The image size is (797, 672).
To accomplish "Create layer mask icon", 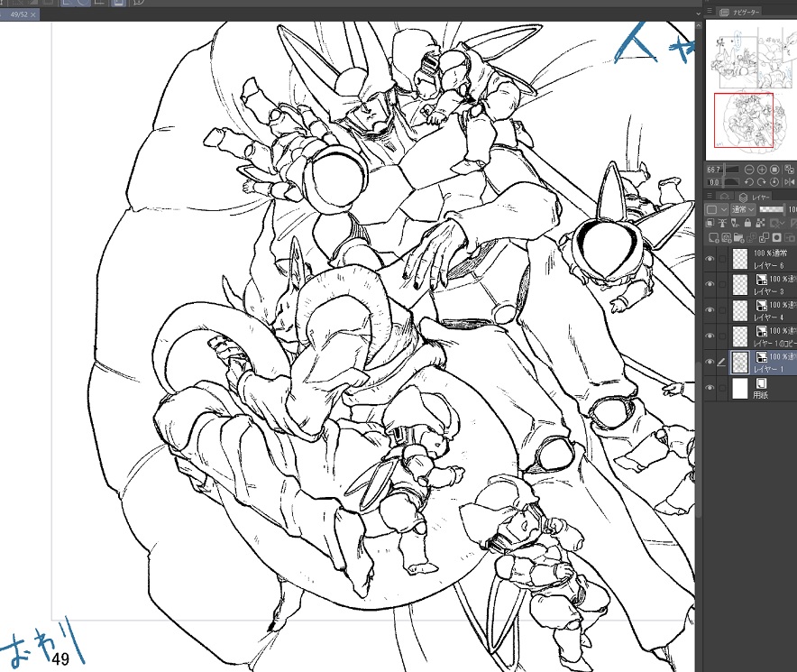I will pyautogui.click(x=776, y=237).
